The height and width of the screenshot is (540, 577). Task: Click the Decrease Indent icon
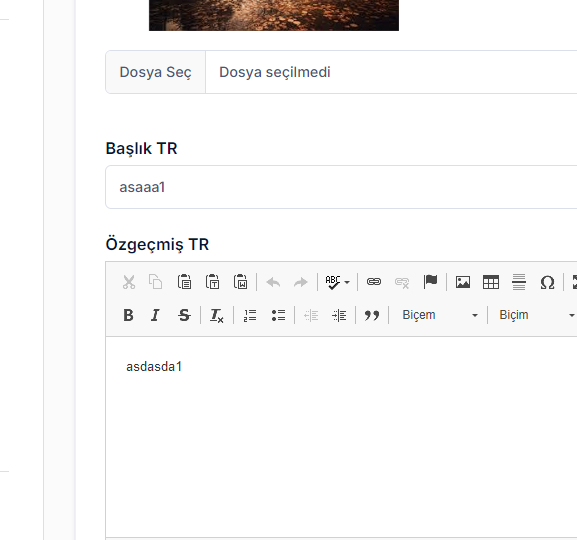(x=311, y=315)
